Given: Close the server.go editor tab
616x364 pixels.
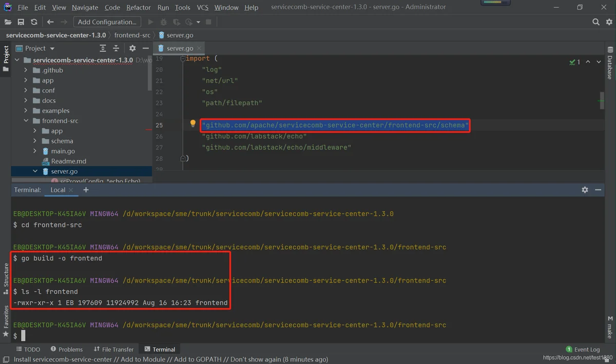Looking at the screenshot, I should point(200,48).
